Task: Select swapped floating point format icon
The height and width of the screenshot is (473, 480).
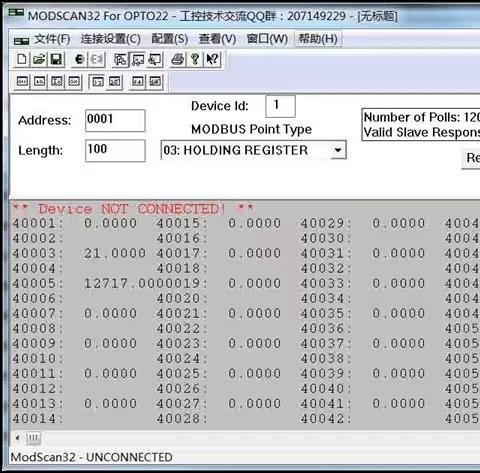Action: click(x=114, y=81)
